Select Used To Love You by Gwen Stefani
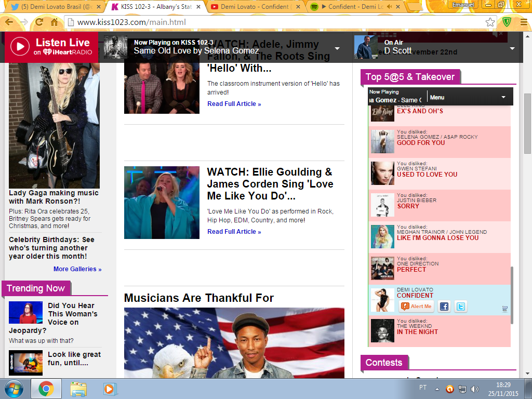Viewport: 532px width, 399px height. [440, 174]
